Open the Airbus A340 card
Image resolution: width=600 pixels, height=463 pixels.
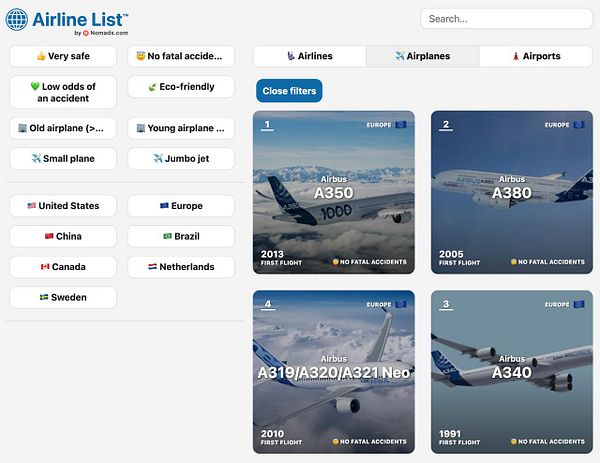512,372
